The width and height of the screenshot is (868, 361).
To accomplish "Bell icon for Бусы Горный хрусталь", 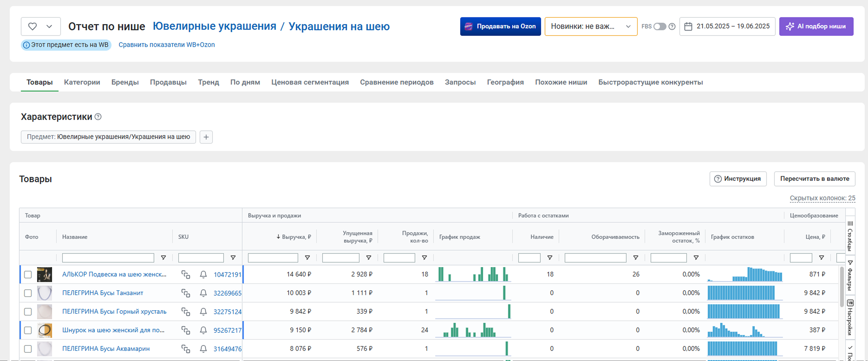I will point(203,312).
